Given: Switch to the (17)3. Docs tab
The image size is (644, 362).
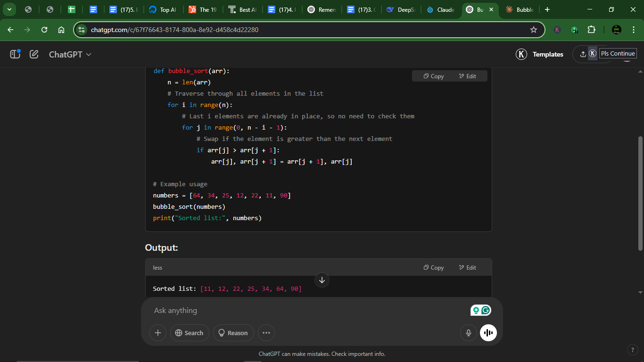Looking at the screenshot, I should [362, 9].
